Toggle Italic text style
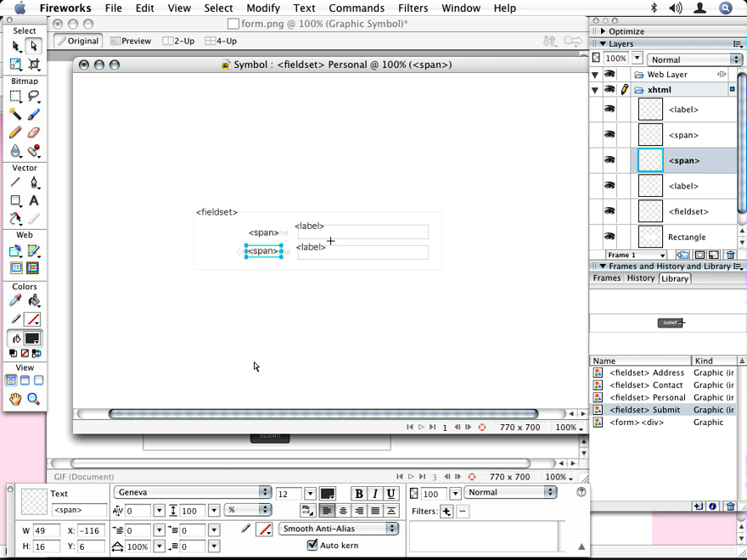 click(375, 494)
